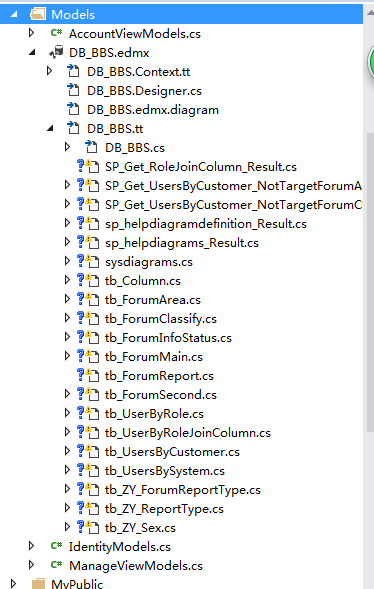Click the C# icon of IdentityModels.cs

[56, 546]
